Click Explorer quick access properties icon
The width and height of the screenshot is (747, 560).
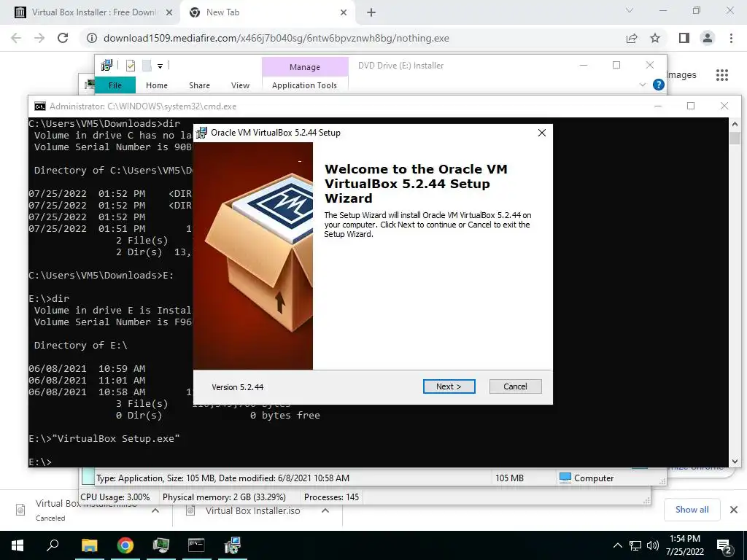click(131, 66)
